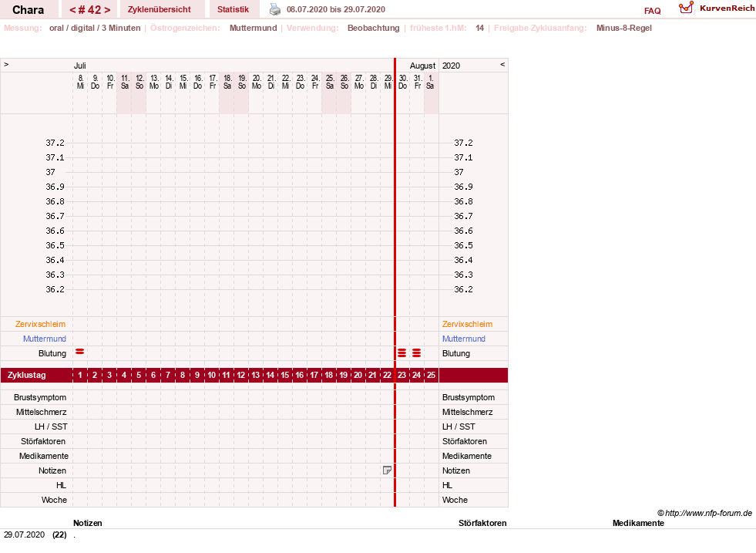The image size is (756, 553).
Task: Click left LH / SST row label
Action: pyautogui.click(x=51, y=427)
